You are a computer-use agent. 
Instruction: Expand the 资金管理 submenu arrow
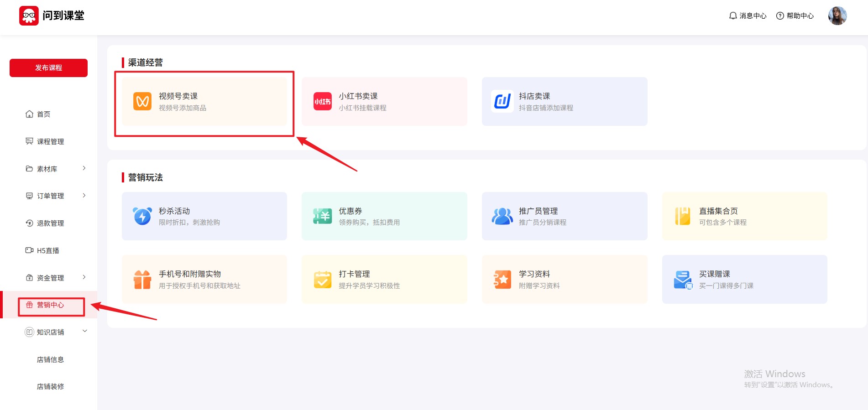(84, 277)
